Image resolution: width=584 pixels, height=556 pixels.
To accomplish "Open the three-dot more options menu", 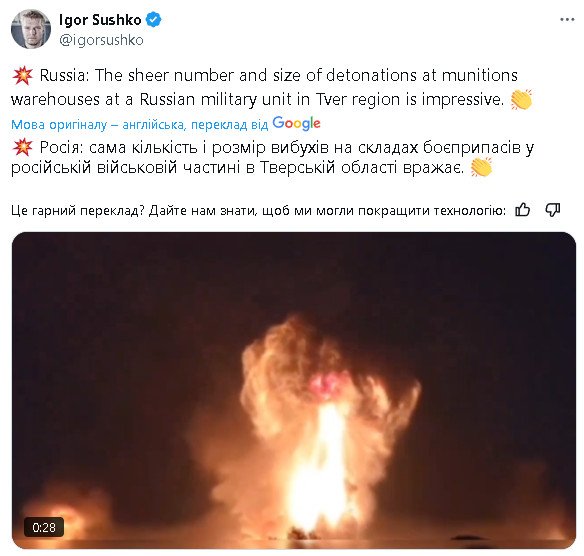I will (x=567, y=20).
